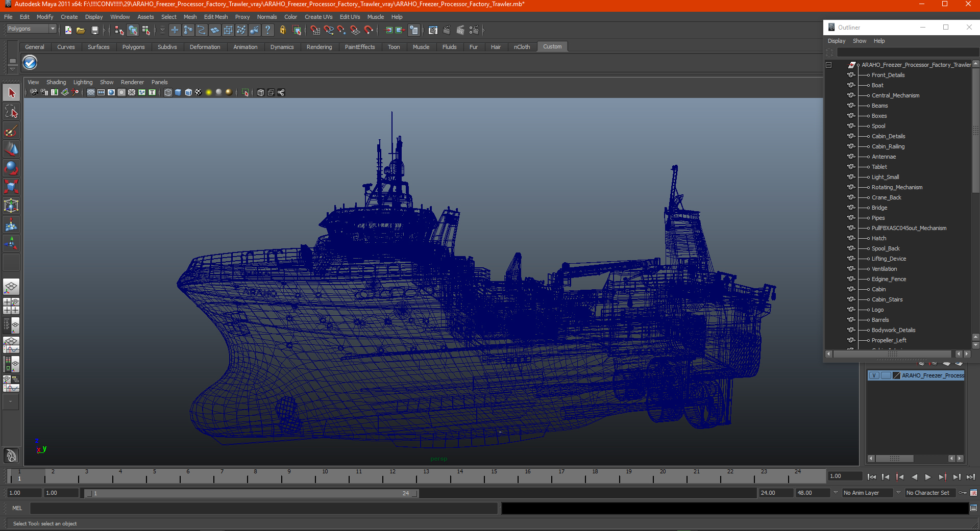Click the question mark help-line icon

point(267,30)
